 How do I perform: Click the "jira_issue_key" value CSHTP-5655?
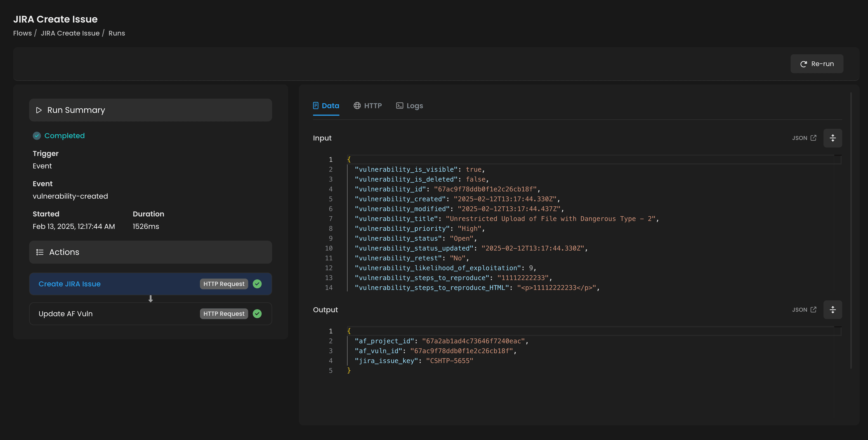pyautogui.click(x=450, y=361)
